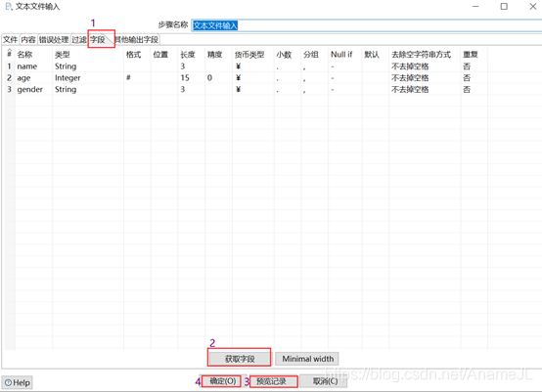Click the 去除空字符串方式 column header
Image resolution: width=542 pixels, height=392 pixels.
[421, 55]
